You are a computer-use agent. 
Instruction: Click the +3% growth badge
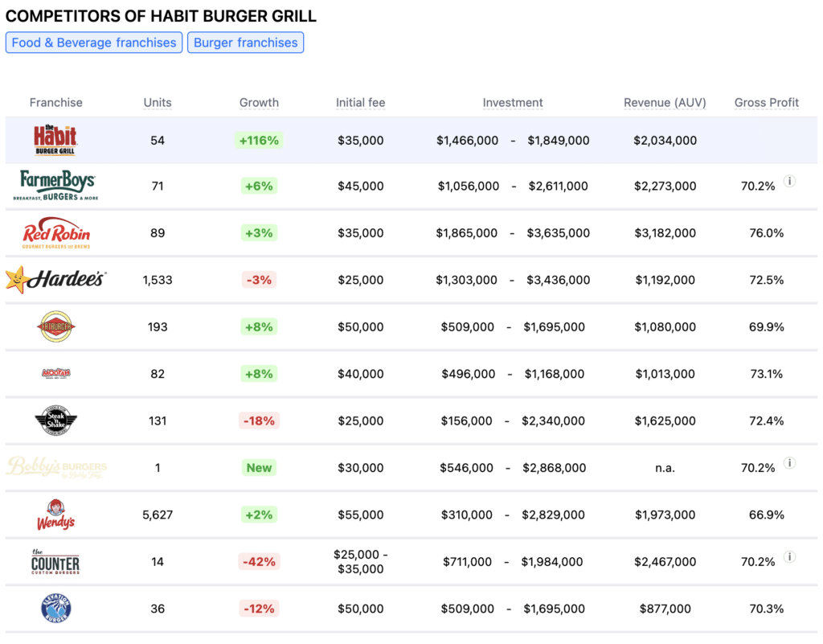point(259,232)
